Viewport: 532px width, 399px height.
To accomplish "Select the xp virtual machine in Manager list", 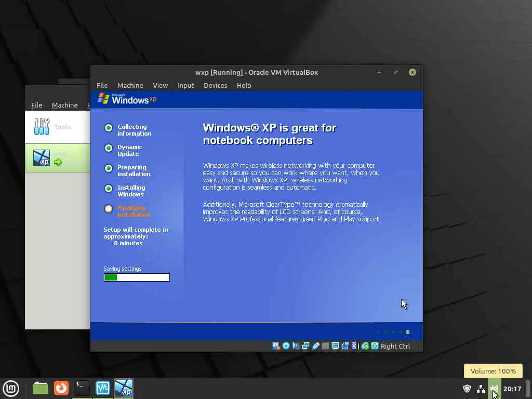I will 57,158.
